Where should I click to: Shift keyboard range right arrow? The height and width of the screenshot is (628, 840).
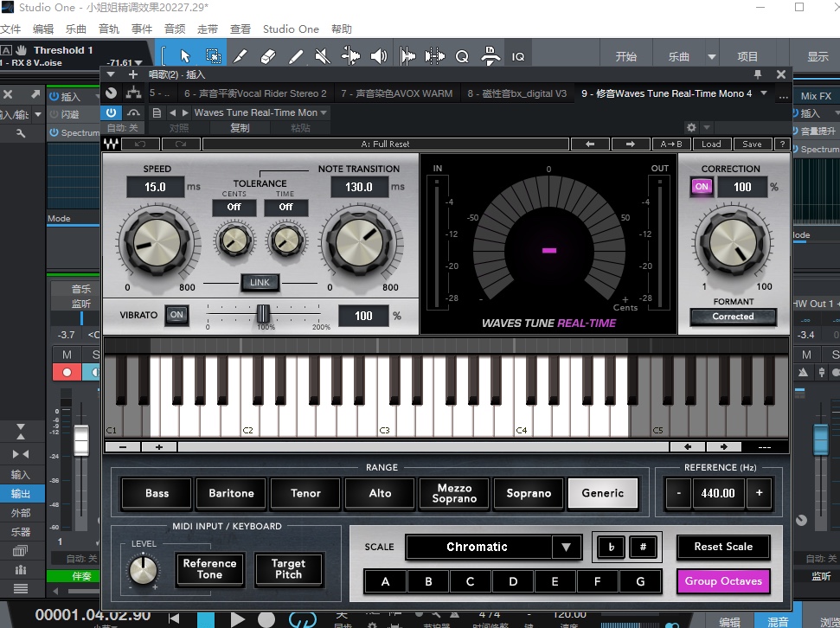724,446
